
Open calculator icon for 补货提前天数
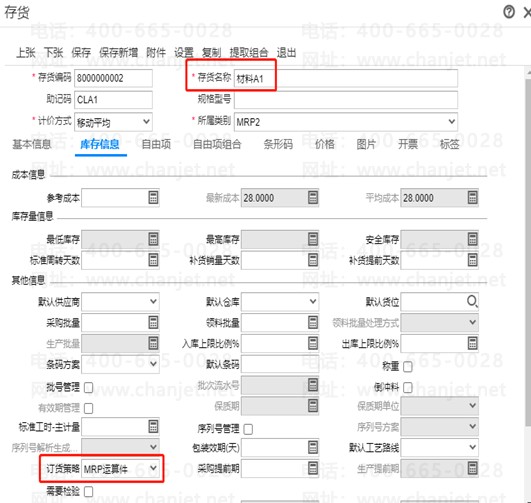[x=472, y=260]
